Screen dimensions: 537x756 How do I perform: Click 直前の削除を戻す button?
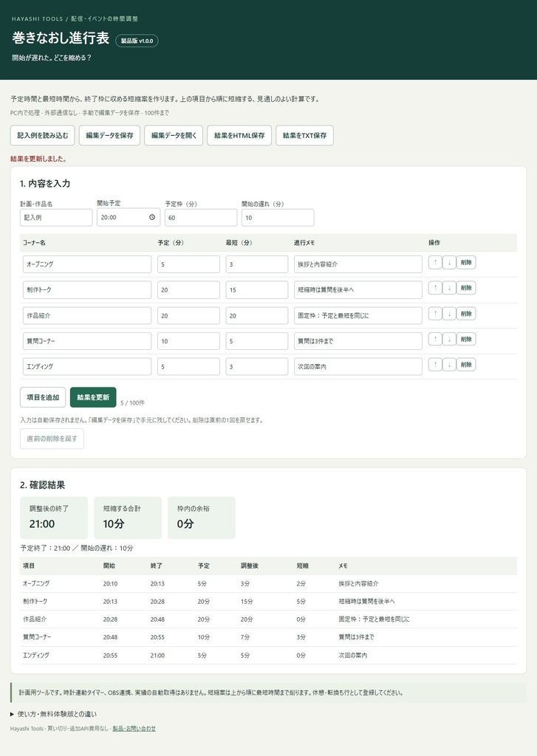point(52,439)
